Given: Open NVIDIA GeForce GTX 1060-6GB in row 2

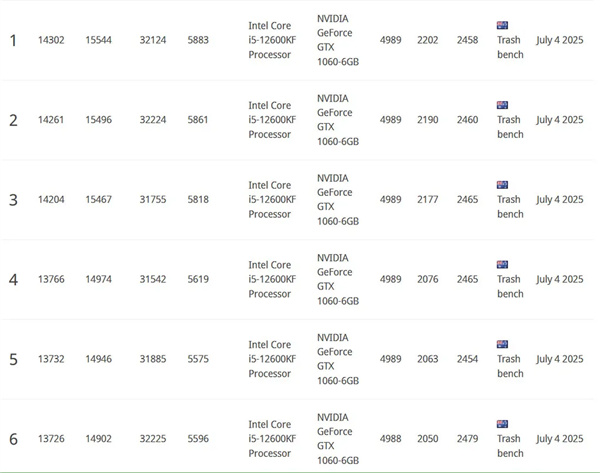Looking at the screenshot, I should coord(337,120).
